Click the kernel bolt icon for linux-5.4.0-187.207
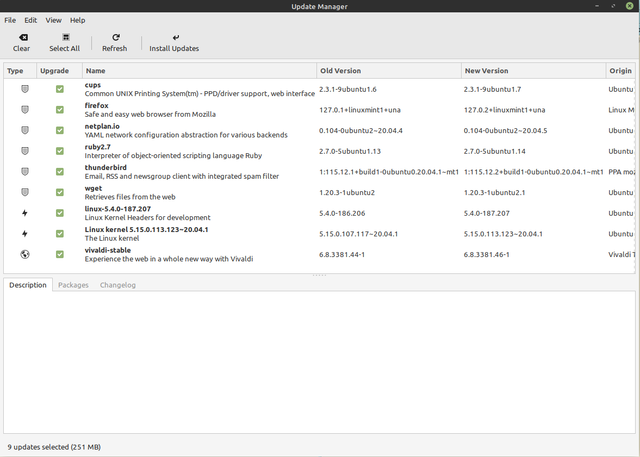This screenshot has height=457, width=640. point(25,213)
